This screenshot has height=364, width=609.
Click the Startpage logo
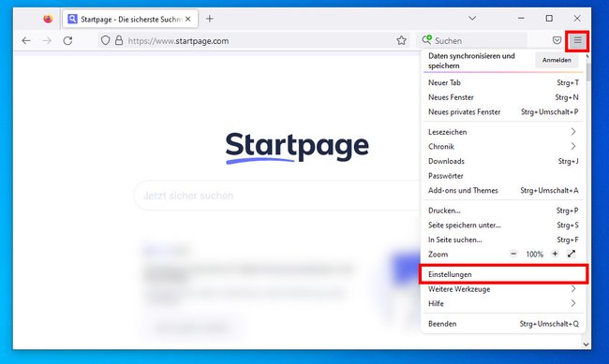click(297, 148)
